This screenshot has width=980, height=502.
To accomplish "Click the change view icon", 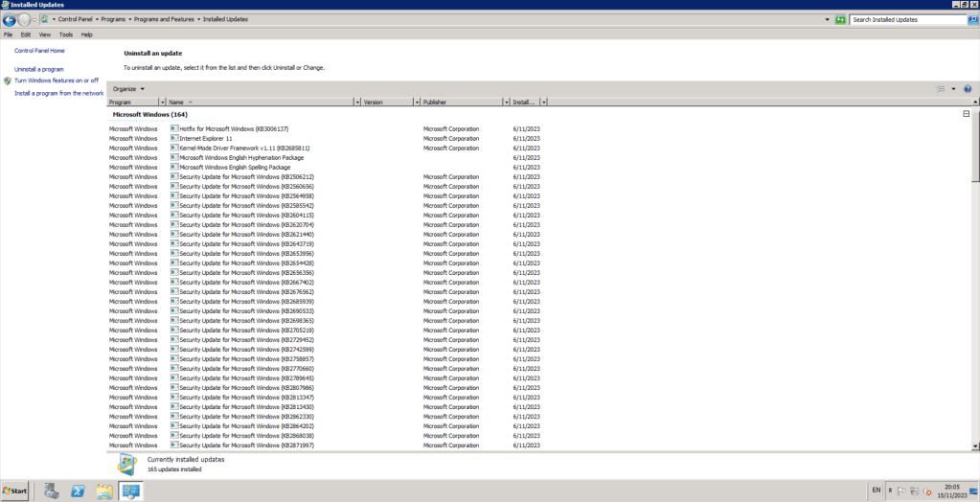I will [941, 89].
